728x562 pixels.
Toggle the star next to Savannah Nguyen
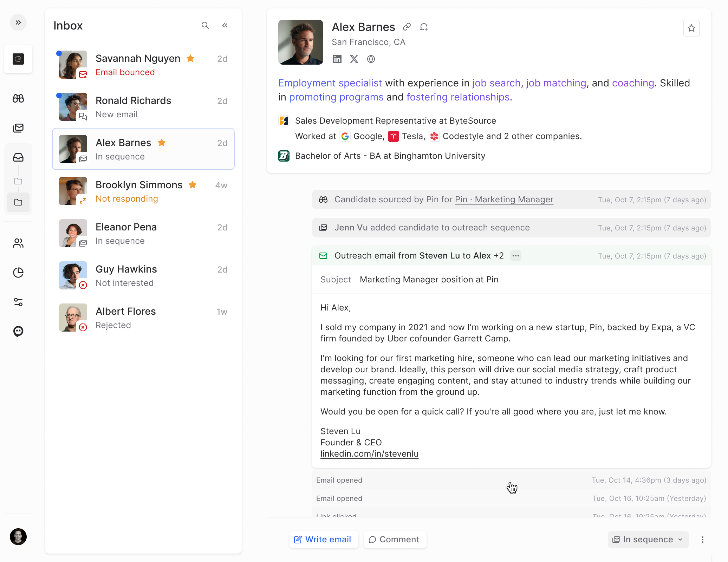click(190, 58)
